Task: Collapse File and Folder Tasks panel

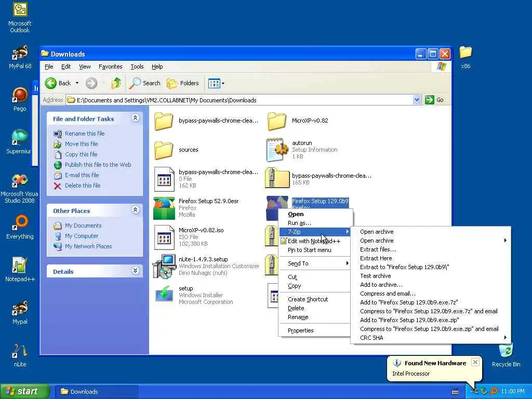Action: [x=135, y=118]
